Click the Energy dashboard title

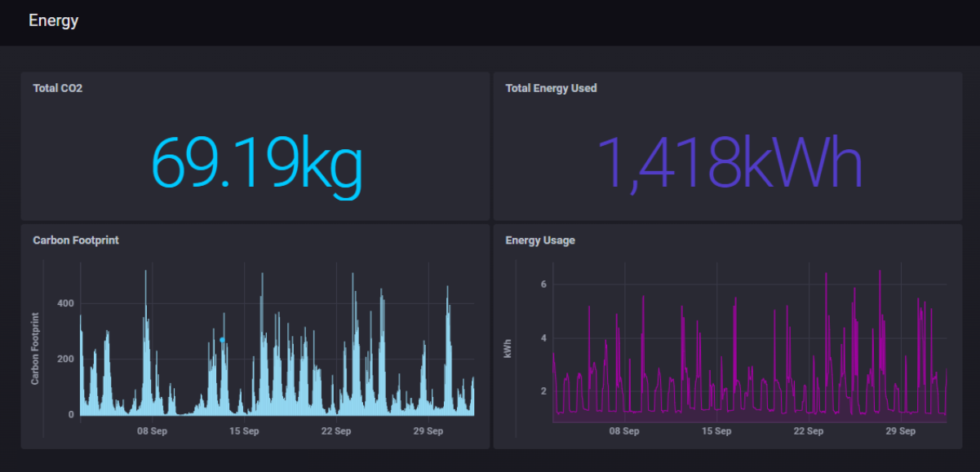(54, 20)
